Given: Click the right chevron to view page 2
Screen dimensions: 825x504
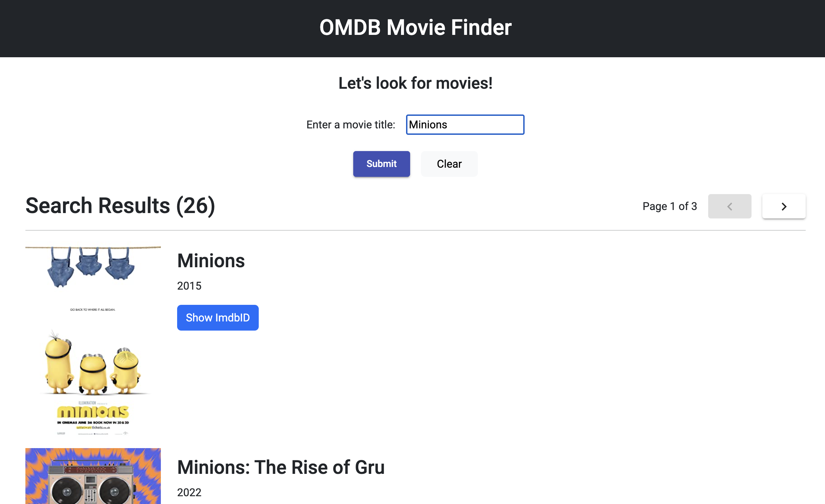Looking at the screenshot, I should click(783, 206).
